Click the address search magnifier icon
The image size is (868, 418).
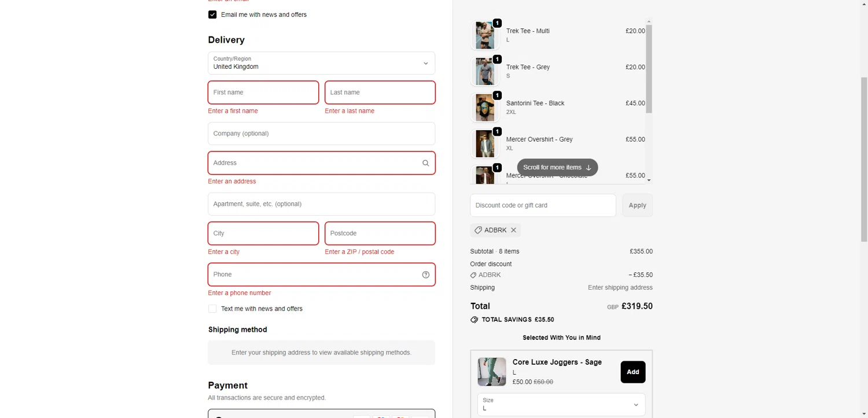(x=426, y=163)
